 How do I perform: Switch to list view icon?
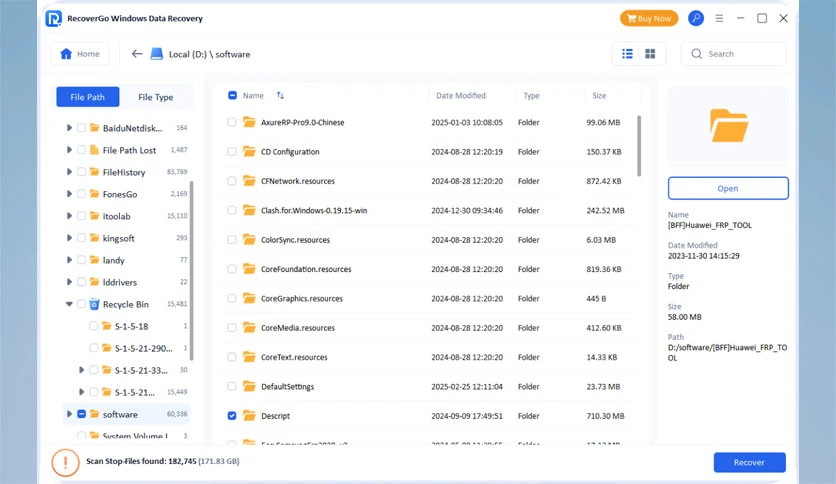628,54
